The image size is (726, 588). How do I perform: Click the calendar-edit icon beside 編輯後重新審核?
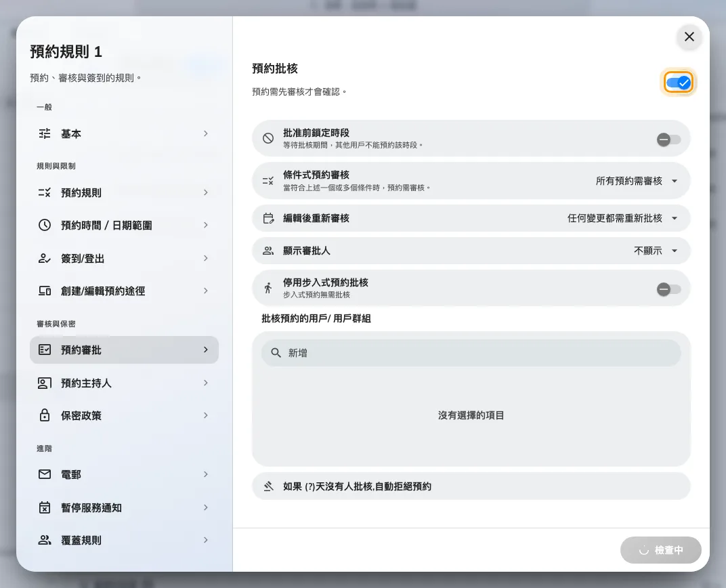268,218
